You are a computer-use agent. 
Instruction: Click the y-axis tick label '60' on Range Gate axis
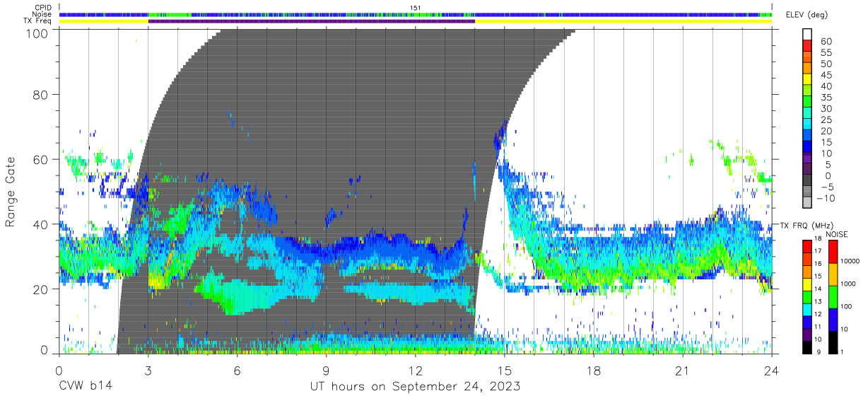[x=42, y=160]
